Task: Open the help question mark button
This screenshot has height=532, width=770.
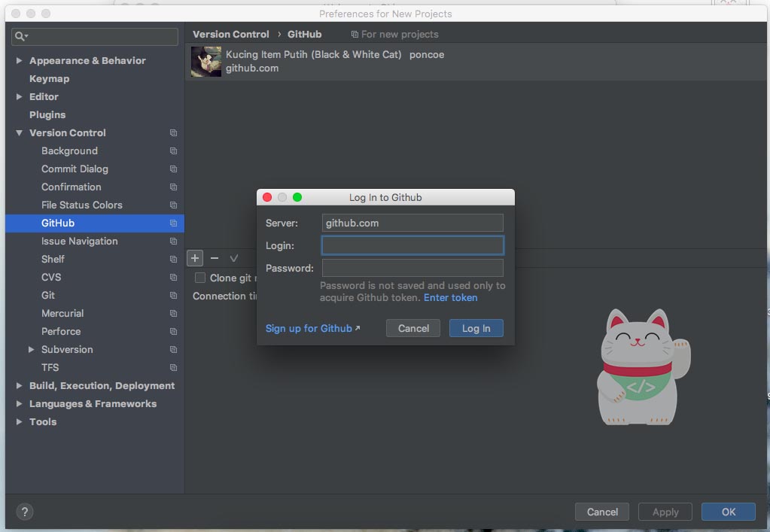Action: (25, 512)
